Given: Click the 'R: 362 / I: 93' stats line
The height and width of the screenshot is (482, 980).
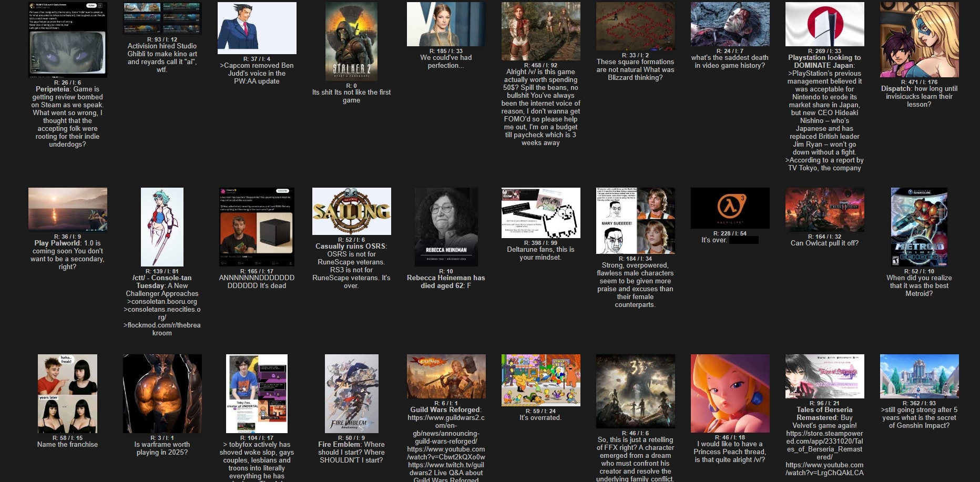Looking at the screenshot, I should pyautogui.click(x=920, y=403).
